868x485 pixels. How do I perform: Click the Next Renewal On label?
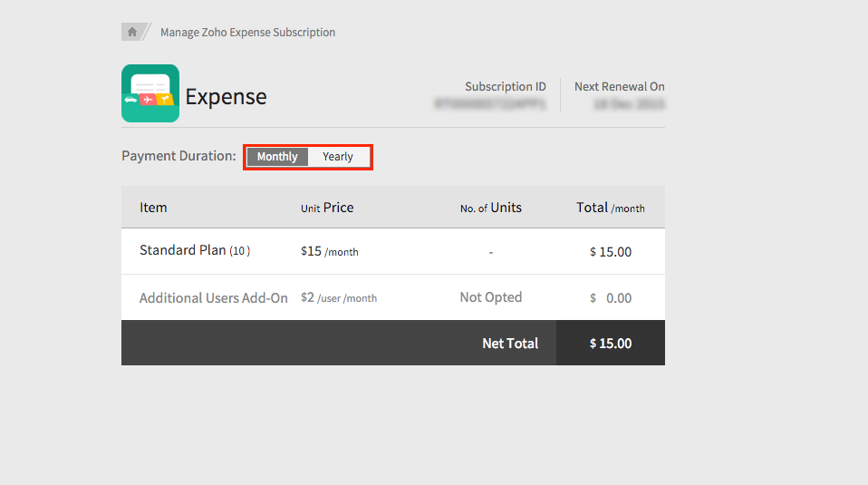click(x=619, y=87)
